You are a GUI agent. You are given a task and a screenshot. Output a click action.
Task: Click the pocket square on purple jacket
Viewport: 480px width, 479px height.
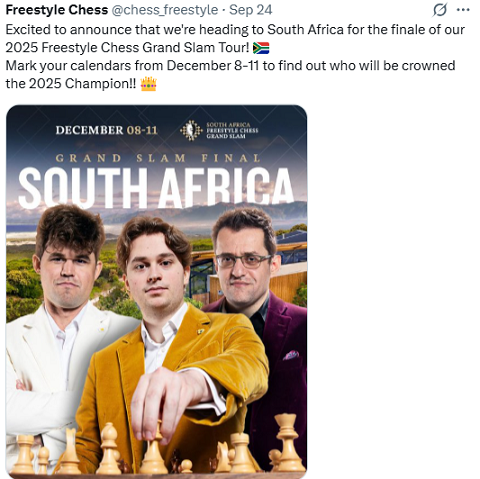click(291, 355)
